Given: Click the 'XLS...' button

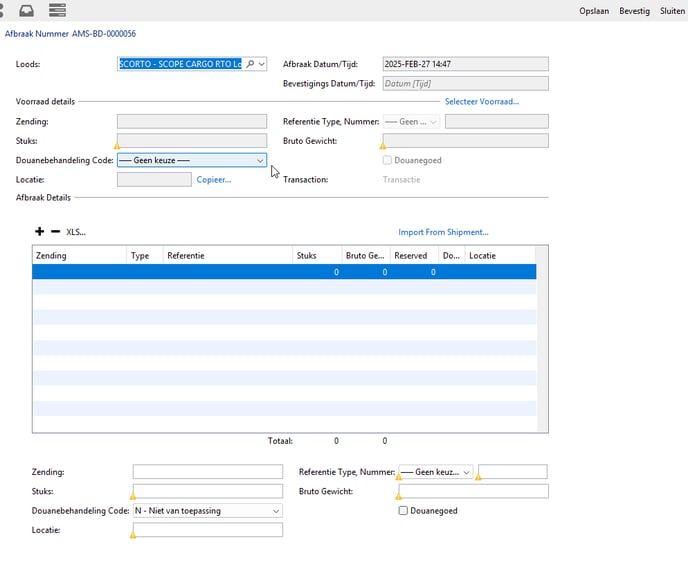Looking at the screenshot, I should click(x=76, y=232).
